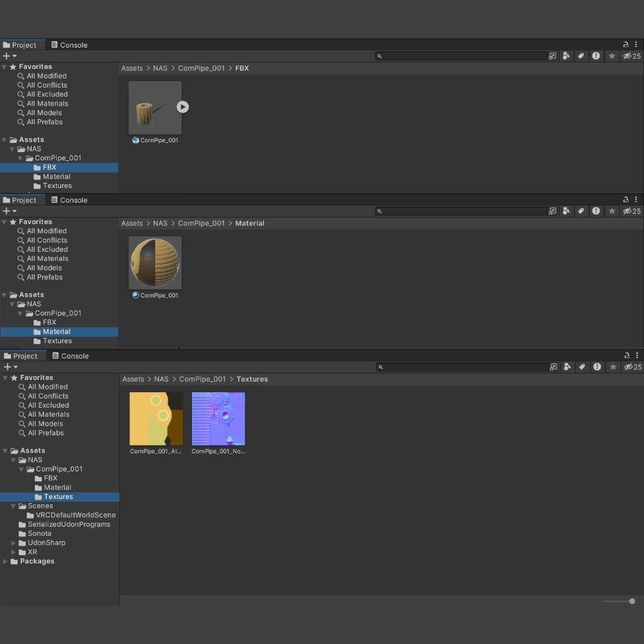Switch to Console tab in Material folder panel
The width and height of the screenshot is (644, 644).
pyautogui.click(x=70, y=200)
